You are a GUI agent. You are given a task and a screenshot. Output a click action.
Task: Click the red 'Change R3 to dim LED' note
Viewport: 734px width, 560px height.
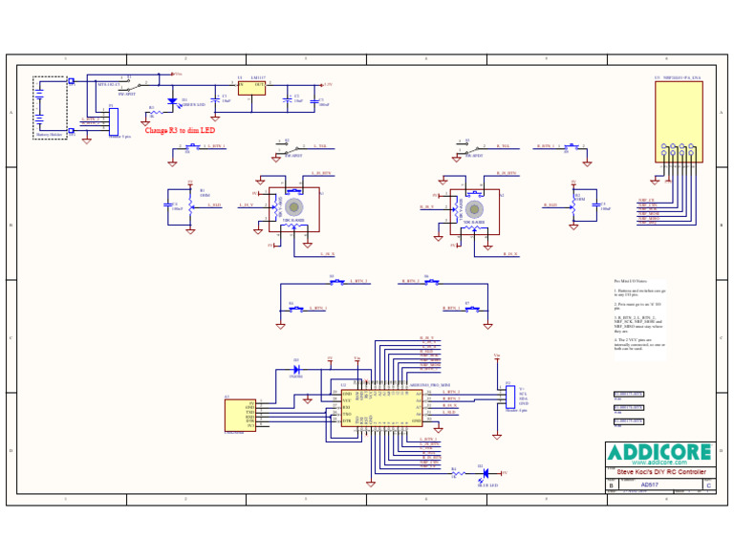[x=181, y=130]
